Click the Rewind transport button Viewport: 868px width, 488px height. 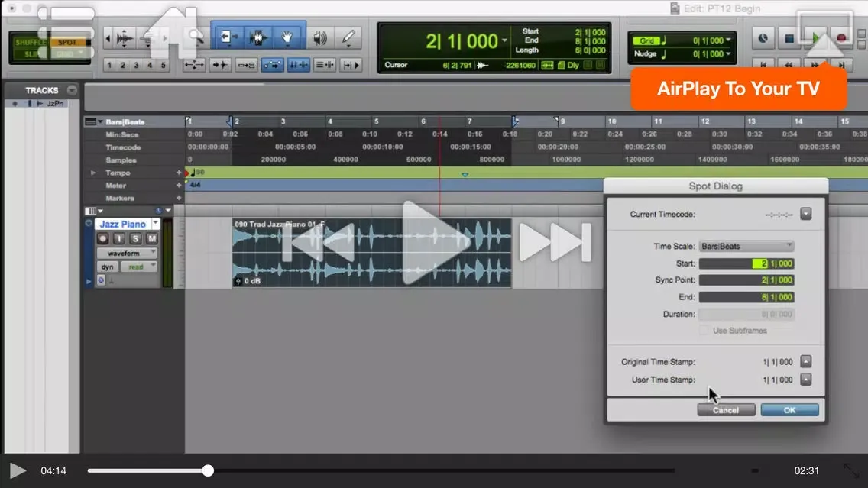coord(789,65)
